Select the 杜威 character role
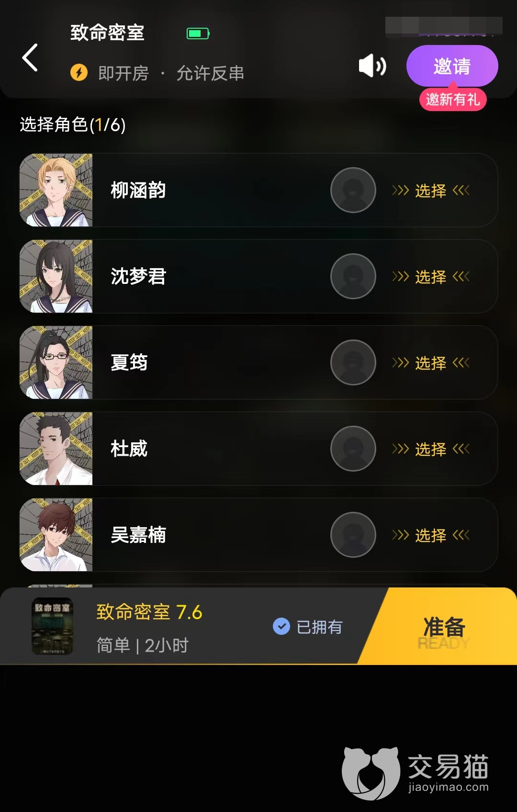Viewport: 517px width, 812px height. click(431, 449)
